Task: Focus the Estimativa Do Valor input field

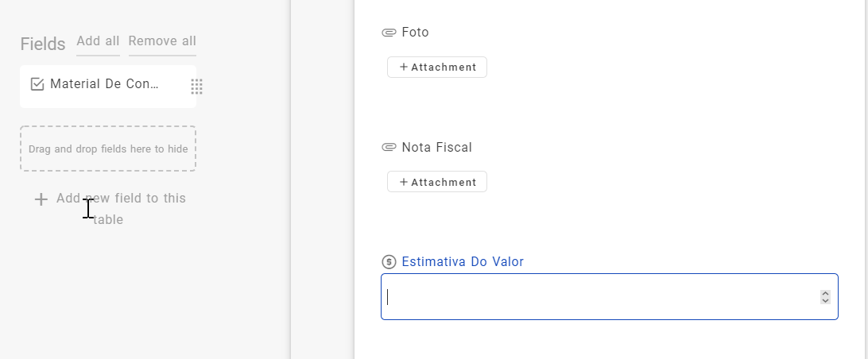Action: pyautogui.click(x=596, y=297)
